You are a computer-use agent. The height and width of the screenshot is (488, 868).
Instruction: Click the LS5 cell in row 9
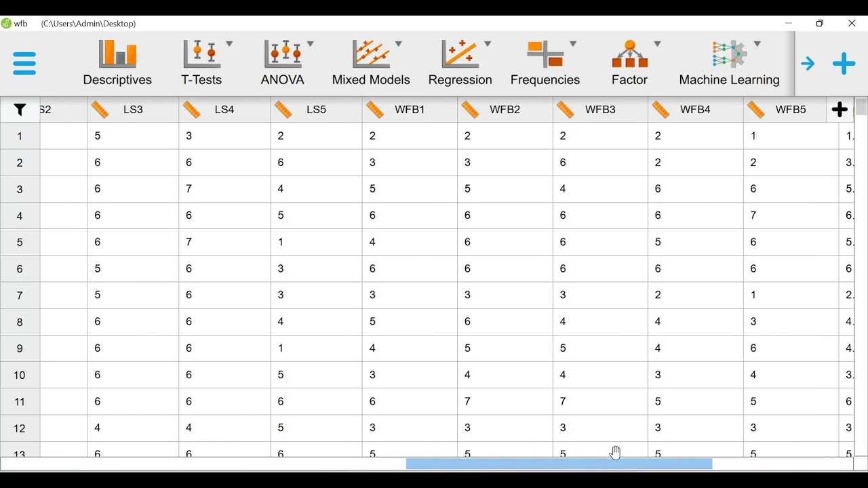316,348
